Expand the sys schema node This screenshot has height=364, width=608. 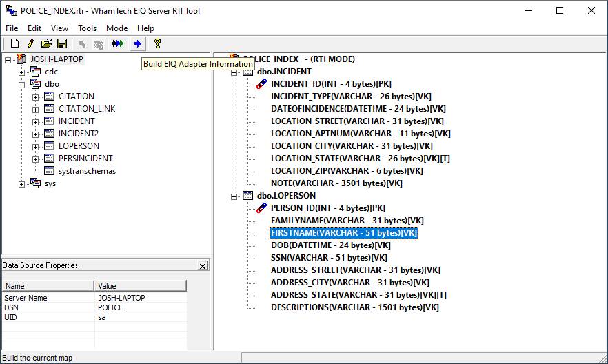(22, 184)
